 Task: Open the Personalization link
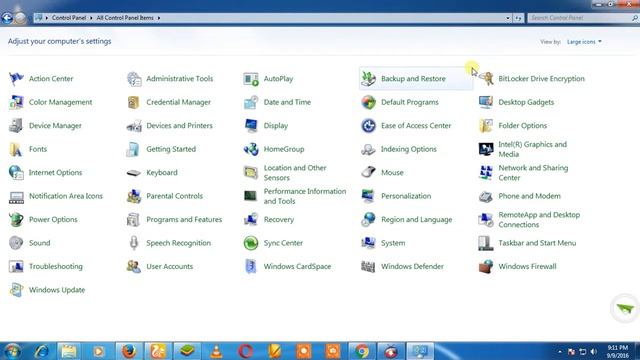(406, 196)
